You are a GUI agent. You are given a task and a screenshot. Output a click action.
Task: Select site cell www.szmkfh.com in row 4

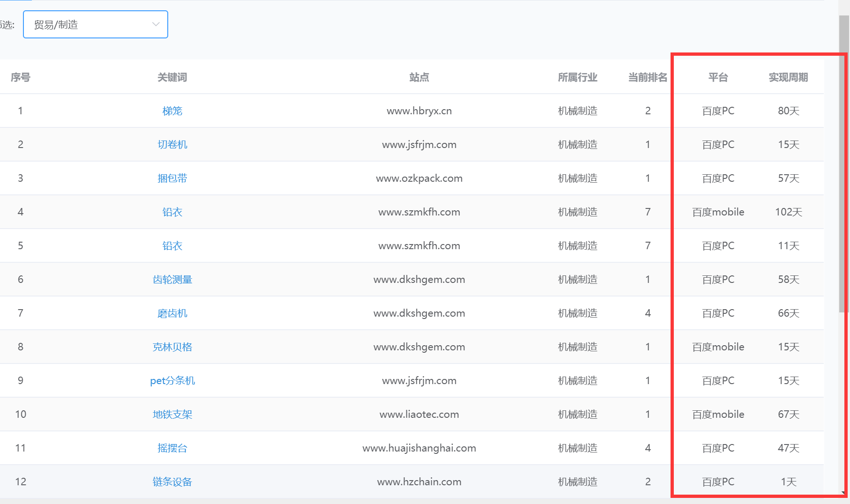[419, 212]
